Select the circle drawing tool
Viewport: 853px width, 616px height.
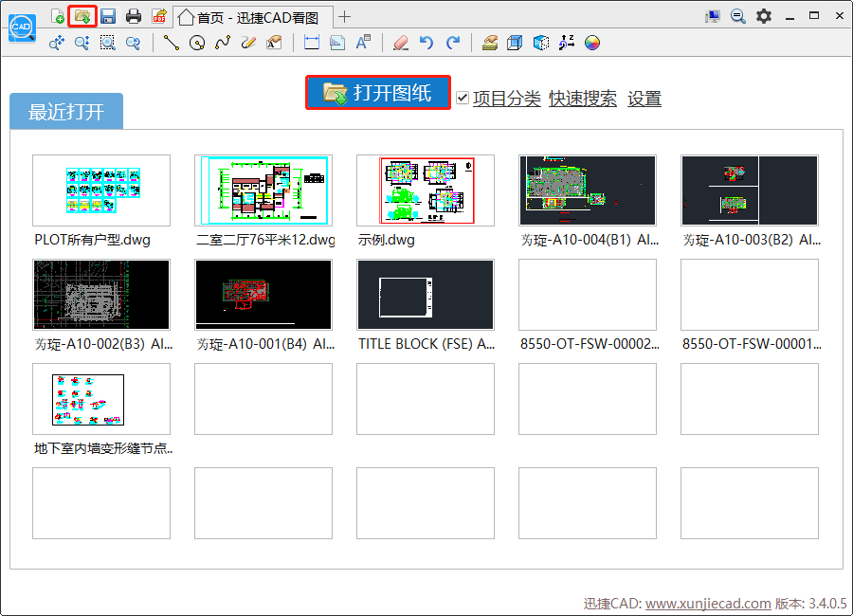tap(197, 43)
